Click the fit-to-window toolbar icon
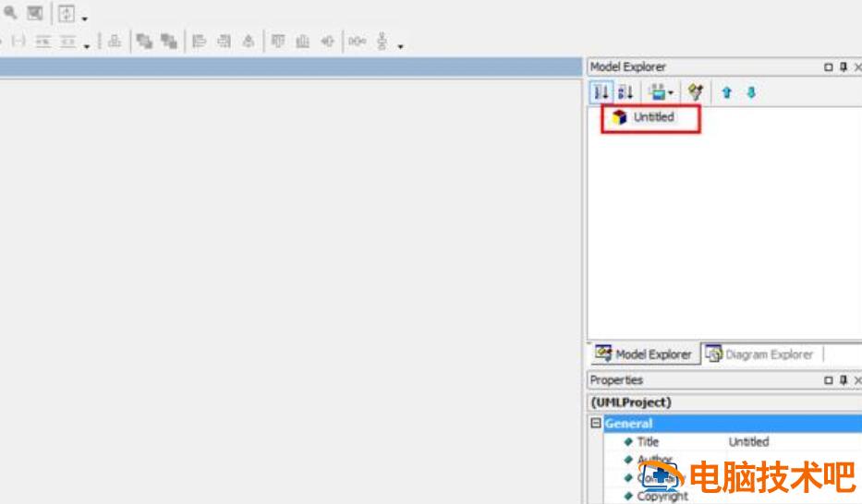The image size is (862, 504). 34,13
